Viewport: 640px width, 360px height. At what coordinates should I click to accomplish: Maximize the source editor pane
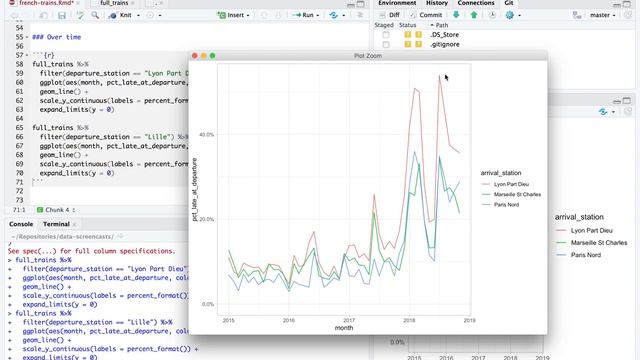coord(361,4)
